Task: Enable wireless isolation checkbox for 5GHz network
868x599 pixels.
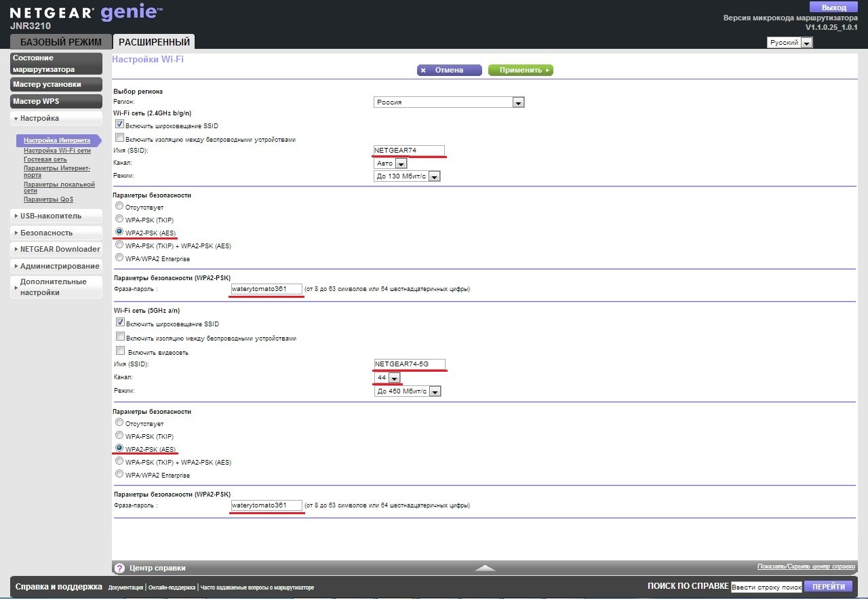Action: [120, 337]
